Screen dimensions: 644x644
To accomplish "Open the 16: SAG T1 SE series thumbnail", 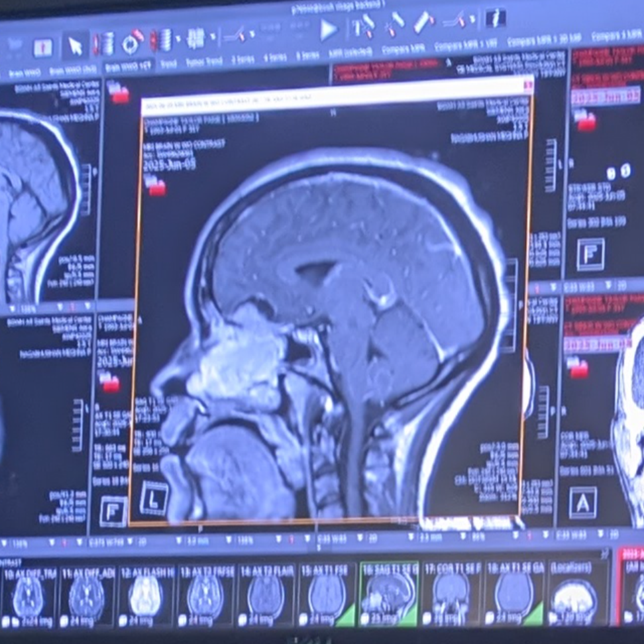I will pos(389,594).
